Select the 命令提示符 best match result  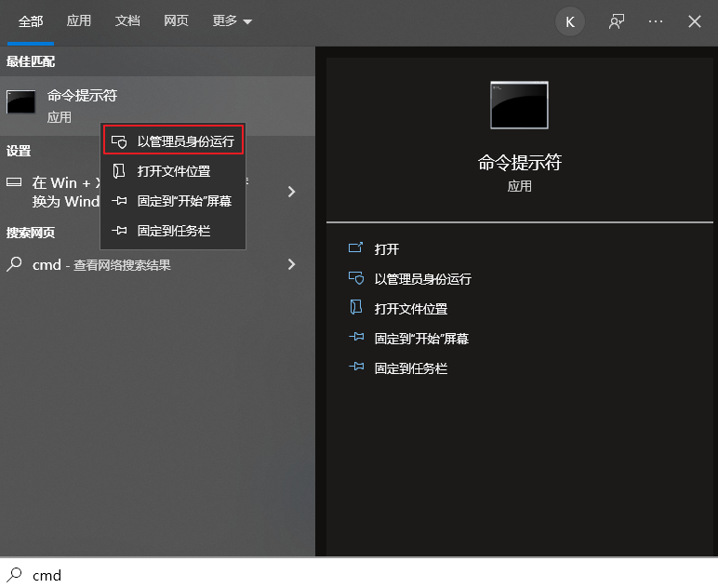coord(157,106)
